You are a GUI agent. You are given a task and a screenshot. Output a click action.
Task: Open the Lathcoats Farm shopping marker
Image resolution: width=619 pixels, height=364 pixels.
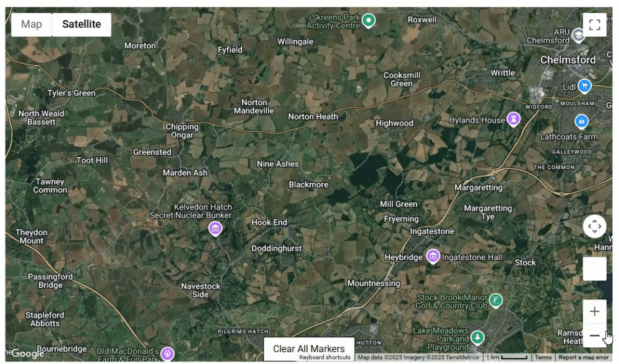click(x=581, y=121)
